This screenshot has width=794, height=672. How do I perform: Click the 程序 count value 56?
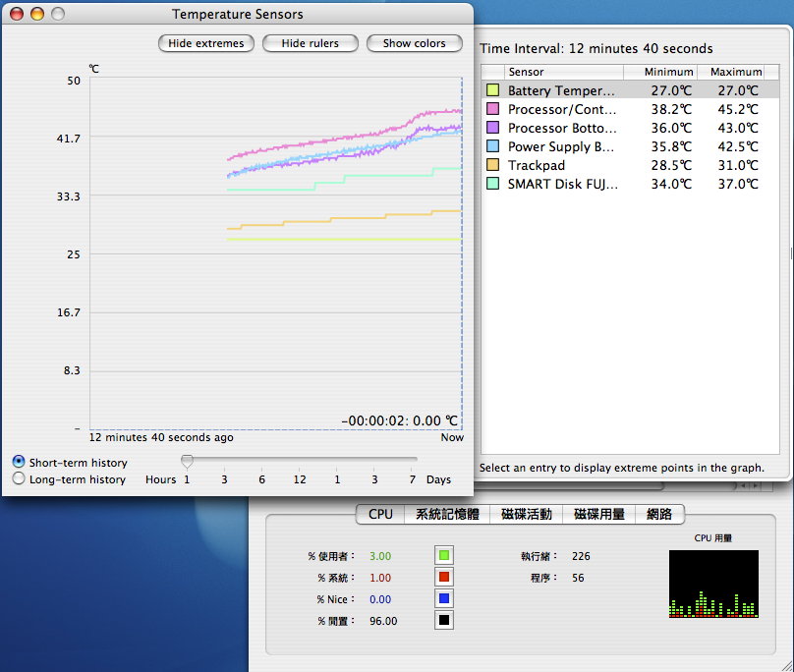pyautogui.click(x=578, y=578)
